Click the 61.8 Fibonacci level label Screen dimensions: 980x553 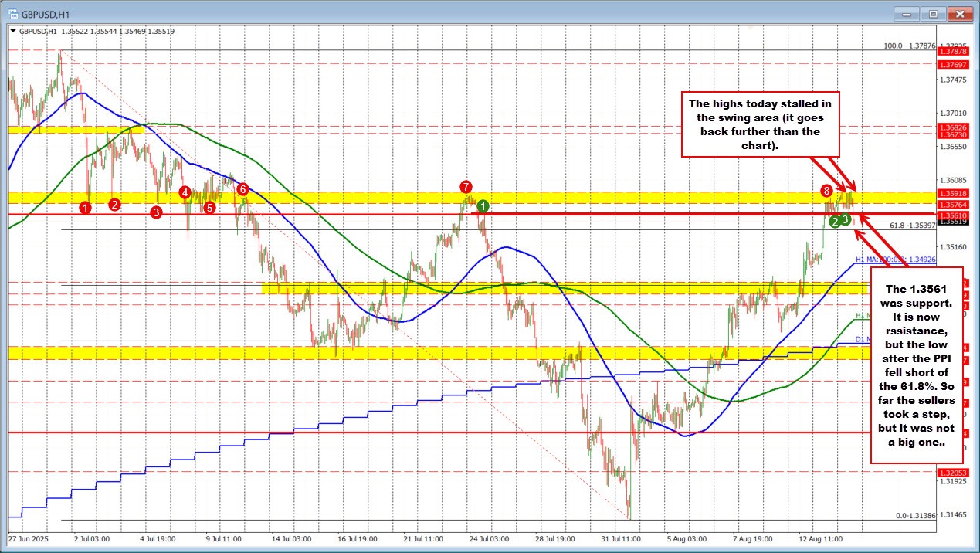click(x=912, y=225)
